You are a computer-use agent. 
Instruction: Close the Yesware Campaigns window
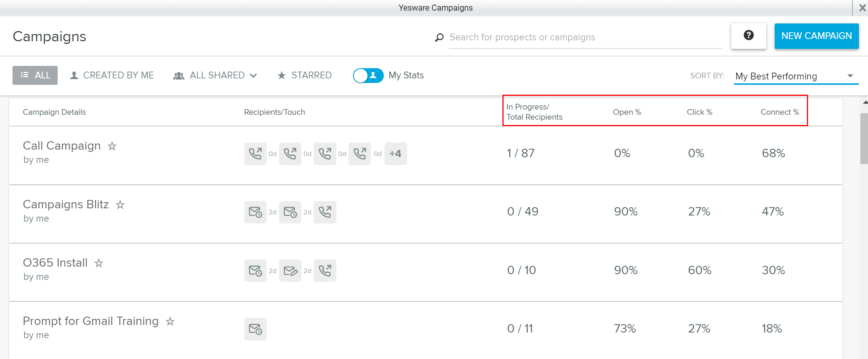(x=862, y=8)
